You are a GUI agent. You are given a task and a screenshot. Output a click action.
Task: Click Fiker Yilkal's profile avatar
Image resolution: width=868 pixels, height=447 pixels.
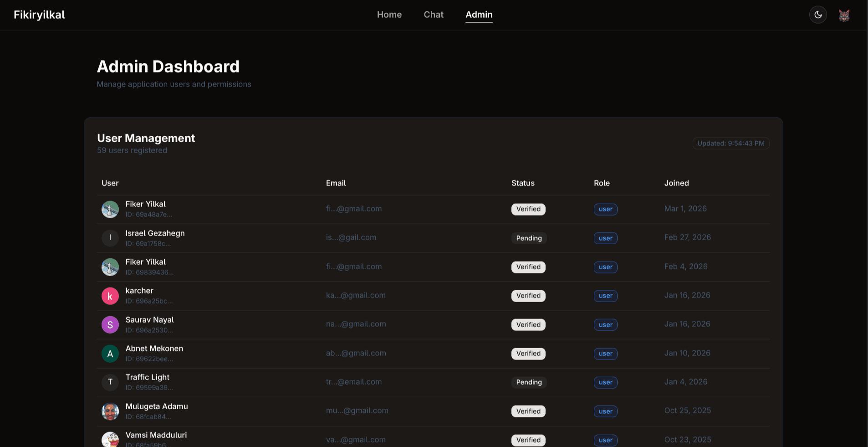click(110, 210)
